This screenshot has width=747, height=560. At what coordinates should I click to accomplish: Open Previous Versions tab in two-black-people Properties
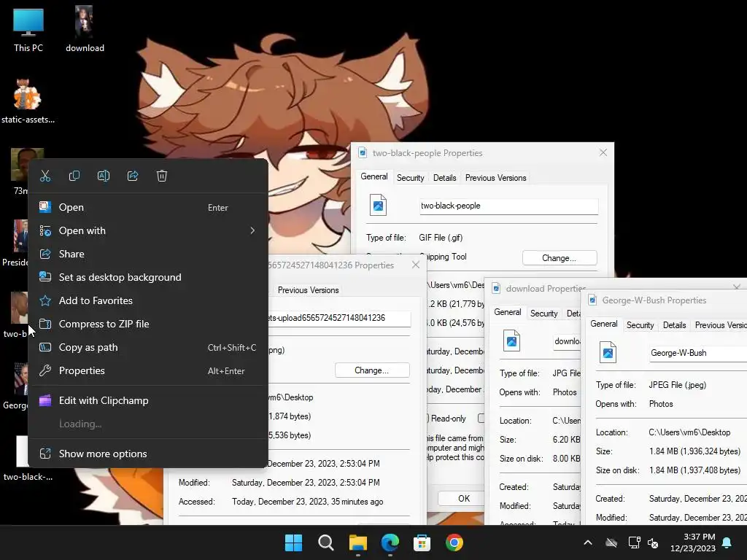[x=495, y=178]
